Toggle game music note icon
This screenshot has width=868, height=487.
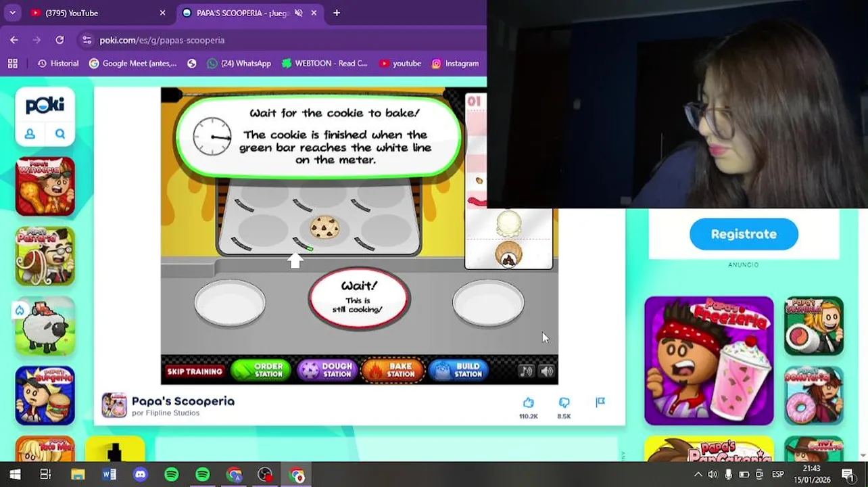[x=526, y=371]
